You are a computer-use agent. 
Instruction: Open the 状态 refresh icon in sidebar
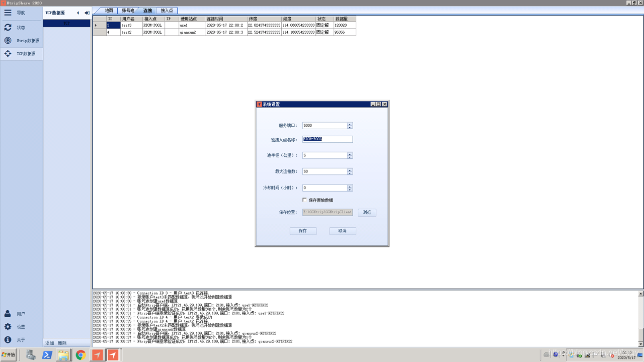click(x=8, y=27)
